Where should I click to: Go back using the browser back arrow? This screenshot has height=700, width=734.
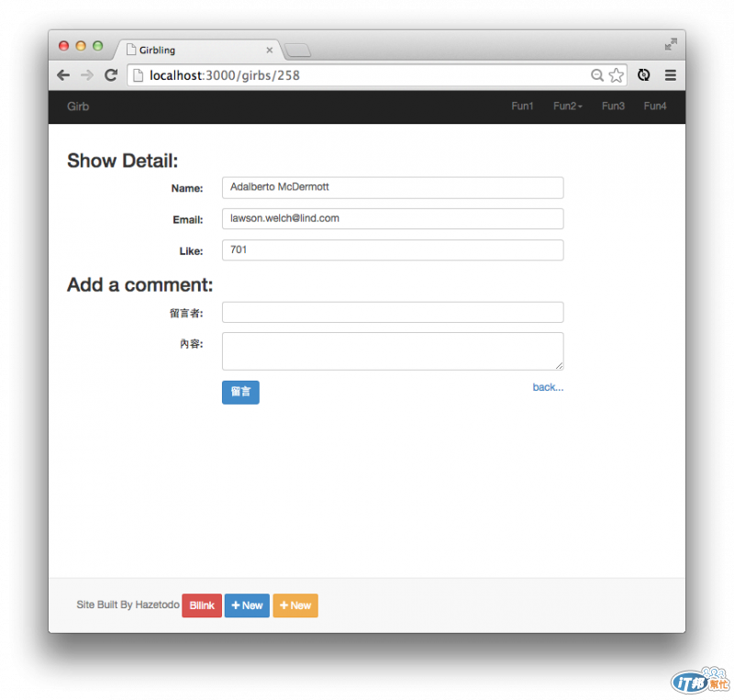pyautogui.click(x=63, y=75)
